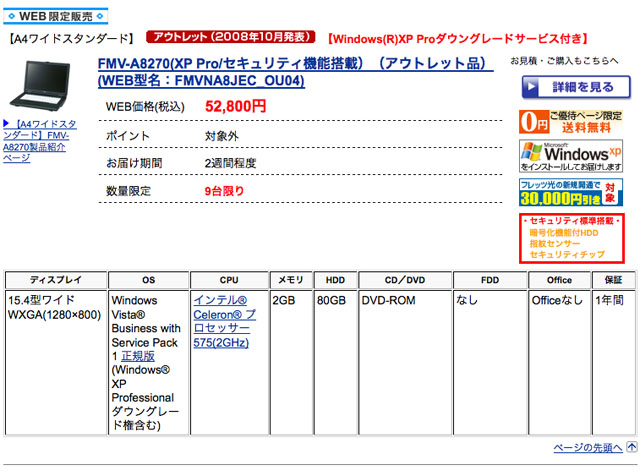Click the メモリ column header
This screenshot has width=640, height=476.
pyautogui.click(x=291, y=280)
